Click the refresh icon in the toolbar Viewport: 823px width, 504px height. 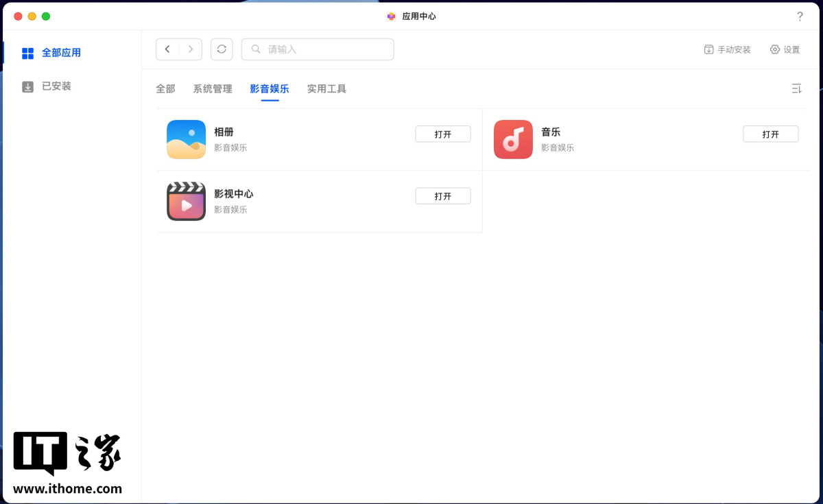(222, 49)
